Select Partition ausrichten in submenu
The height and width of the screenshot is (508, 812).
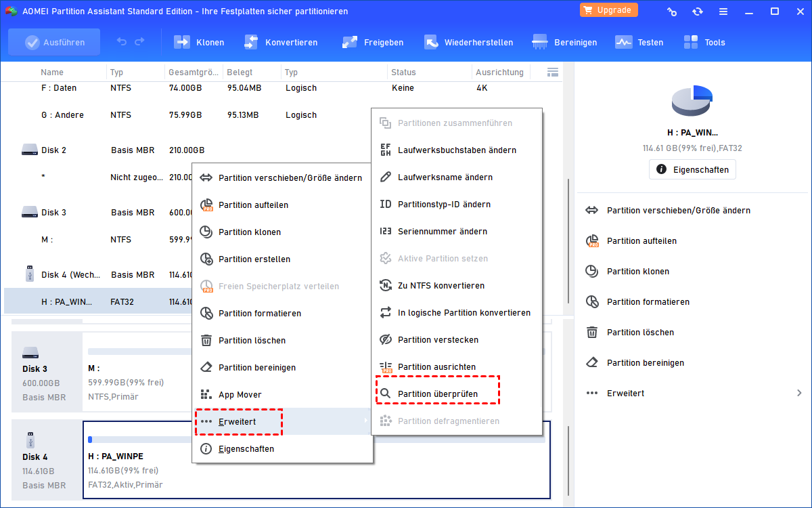point(457,367)
